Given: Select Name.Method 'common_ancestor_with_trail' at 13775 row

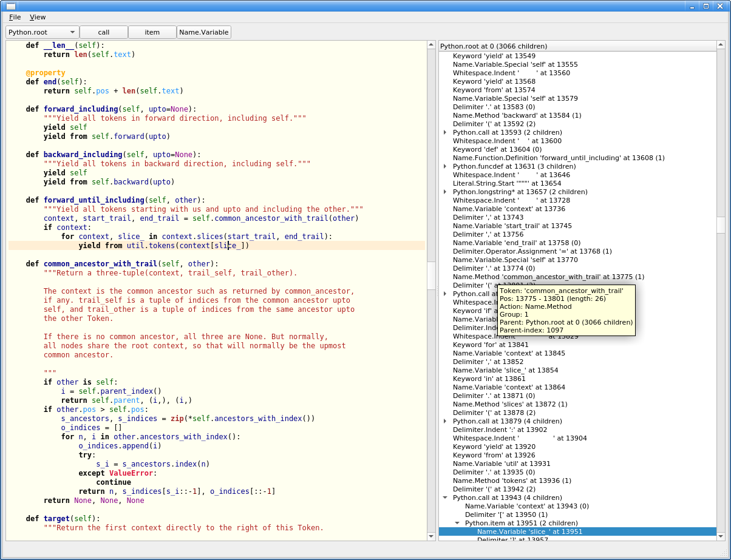Looking at the screenshot, I should click(577, 277).
